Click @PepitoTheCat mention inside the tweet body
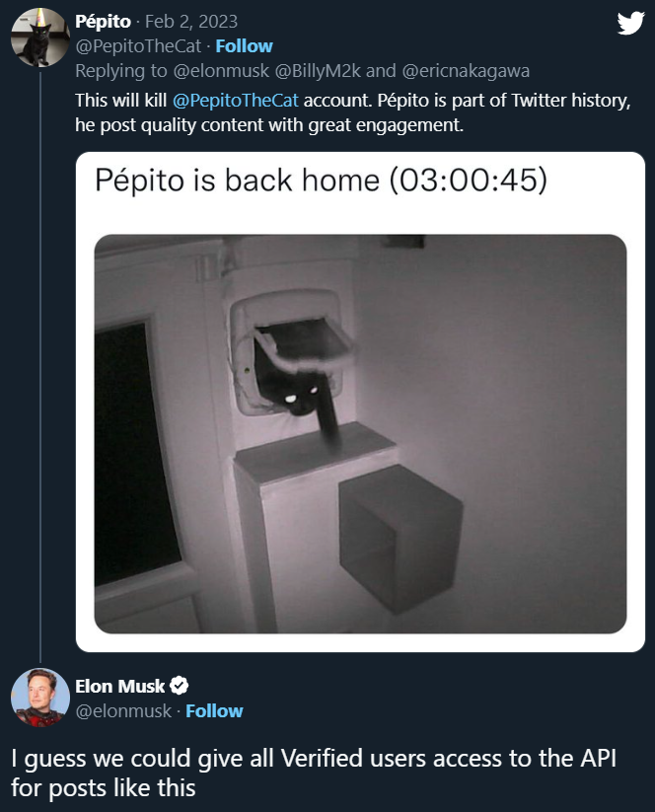This screenshot has width=655, height=812. tap(237, 102)
